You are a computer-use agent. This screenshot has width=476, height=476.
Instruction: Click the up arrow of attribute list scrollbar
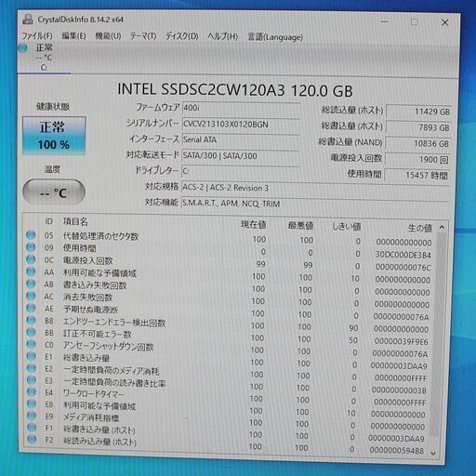click(442, 228)
